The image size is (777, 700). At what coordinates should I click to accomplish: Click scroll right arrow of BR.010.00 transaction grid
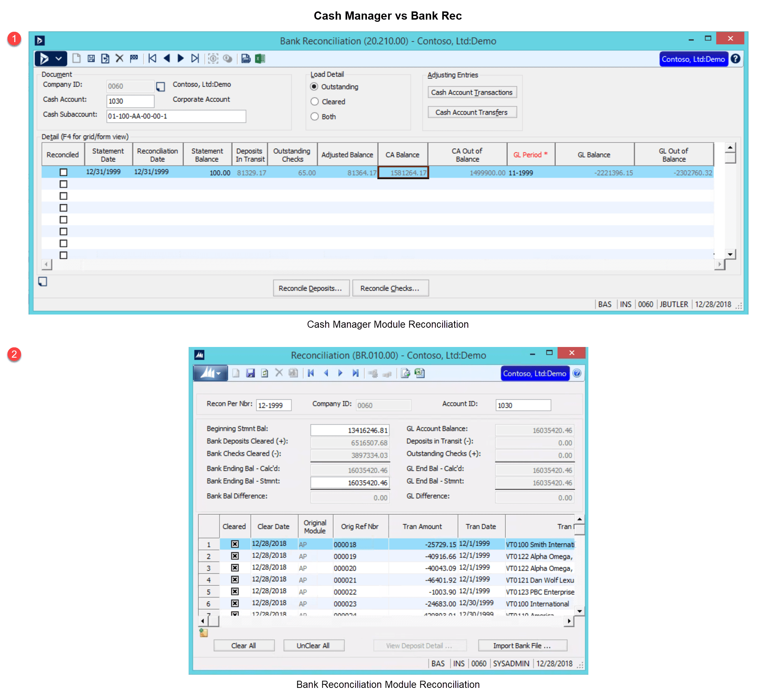[x=569, y=621]
